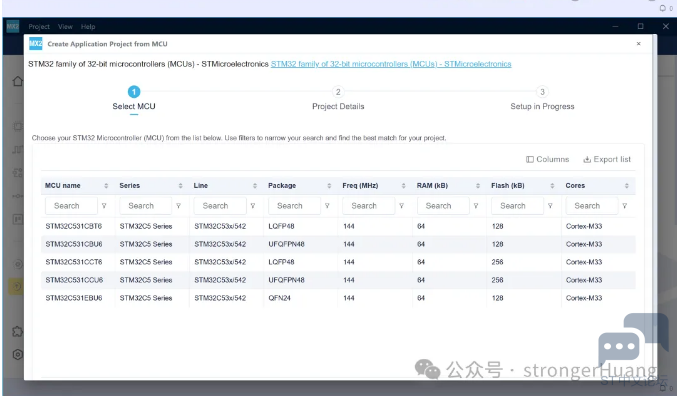Open filter options for Cores
This screenshot has height=396, width=677.
pyautogui.click(x=625, y=206)
